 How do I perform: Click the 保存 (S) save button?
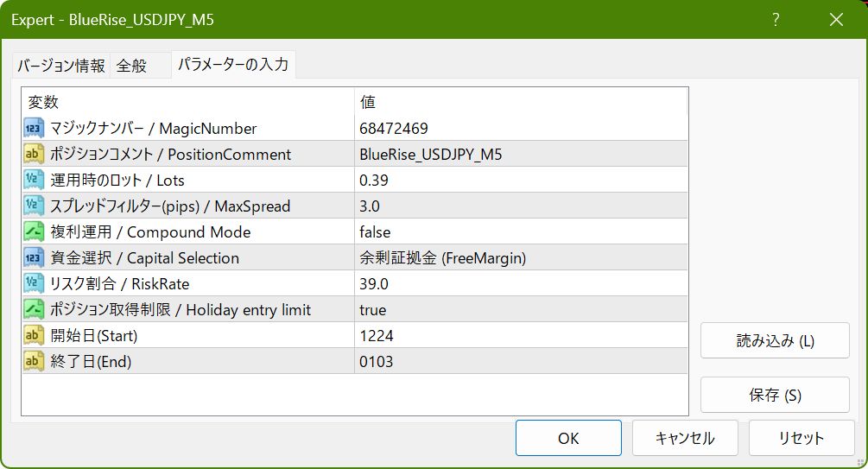(775, 396)
